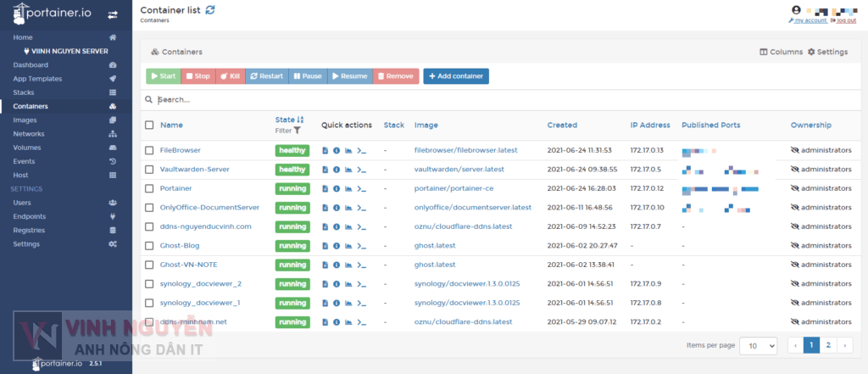Click the App Templates rocket icon
868x374 pixels.
click(x=113, y=79)
